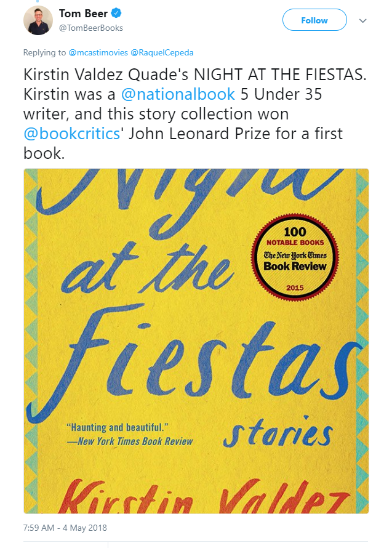The image size is (392, 548).
Task: Open the @mcastimovies reply mention
Action: (x=98, y=52)
